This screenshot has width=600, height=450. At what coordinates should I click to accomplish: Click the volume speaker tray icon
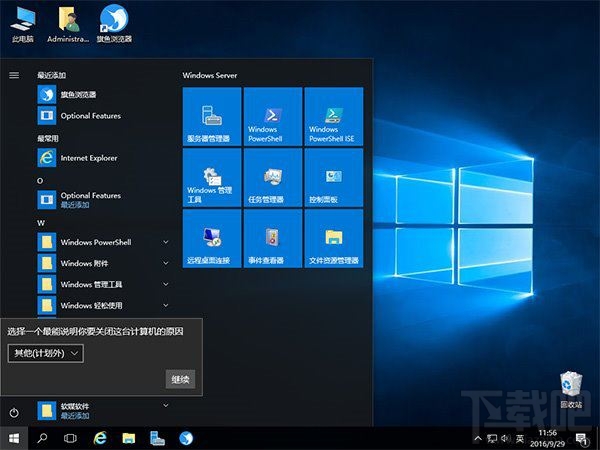tap(505, 439)
